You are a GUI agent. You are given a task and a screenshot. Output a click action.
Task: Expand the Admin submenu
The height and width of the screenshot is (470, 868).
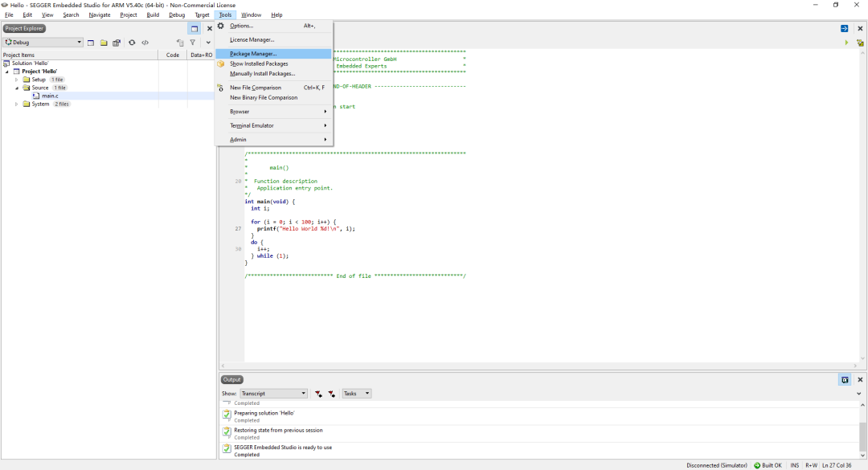[273, 140]
